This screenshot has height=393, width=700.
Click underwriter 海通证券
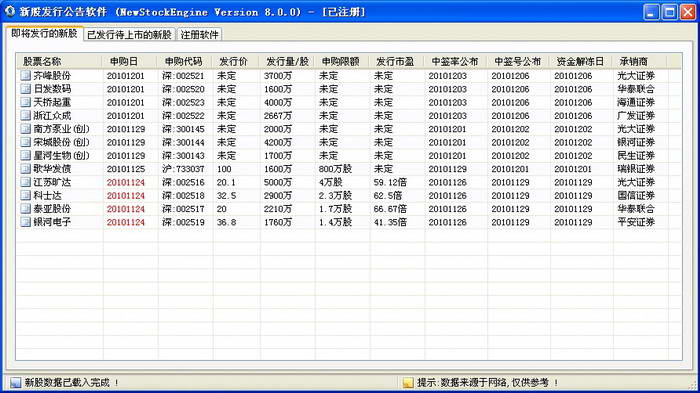pos(636,102)
